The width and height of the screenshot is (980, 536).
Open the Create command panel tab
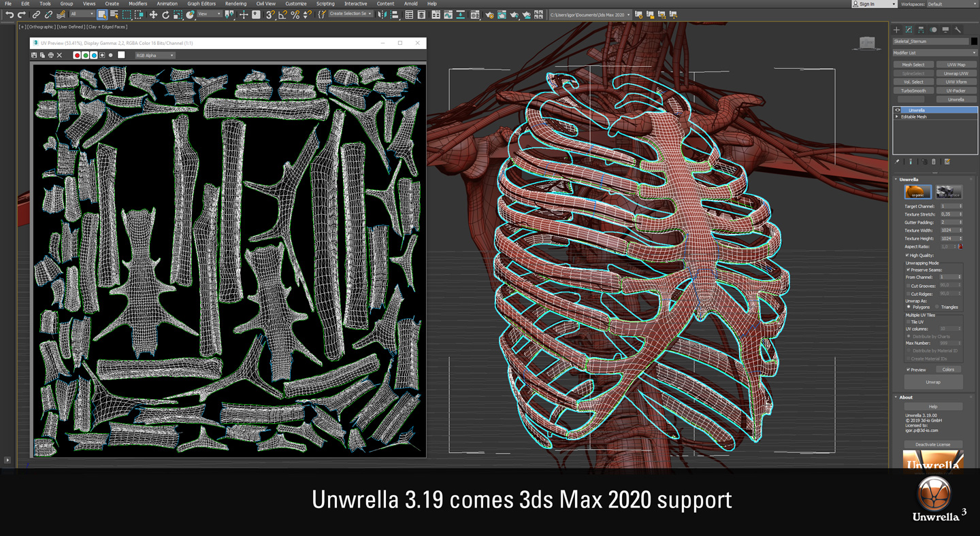tap(896, 30)
